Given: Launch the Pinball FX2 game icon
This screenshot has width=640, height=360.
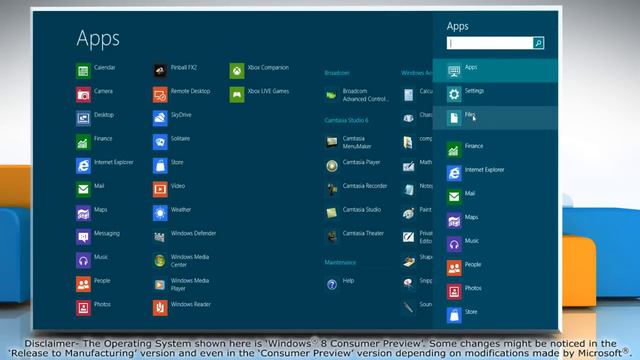Looking at the screenshot, I should [160, 71].
